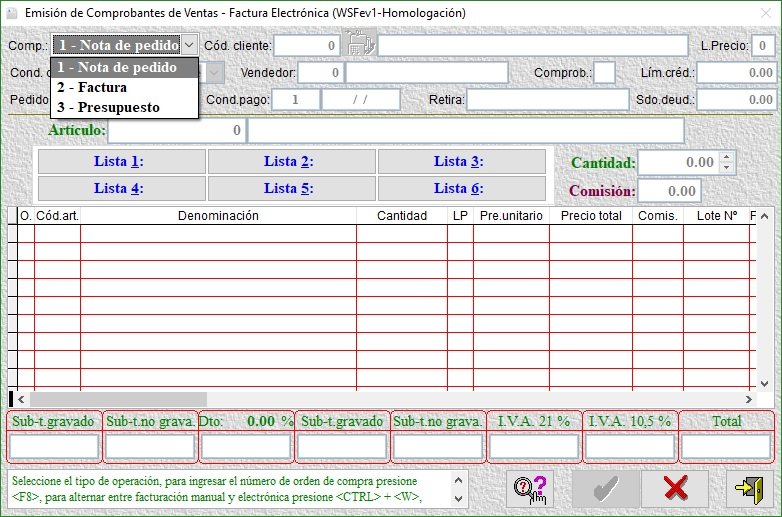
Task: Click the grid horizontal scrollbar thumb
Action: click(x=118, y=399)
